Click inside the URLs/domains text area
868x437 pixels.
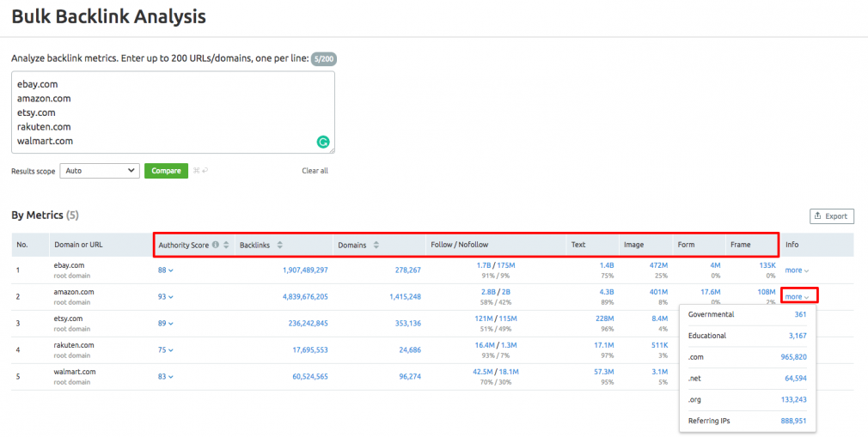point(172,112)
